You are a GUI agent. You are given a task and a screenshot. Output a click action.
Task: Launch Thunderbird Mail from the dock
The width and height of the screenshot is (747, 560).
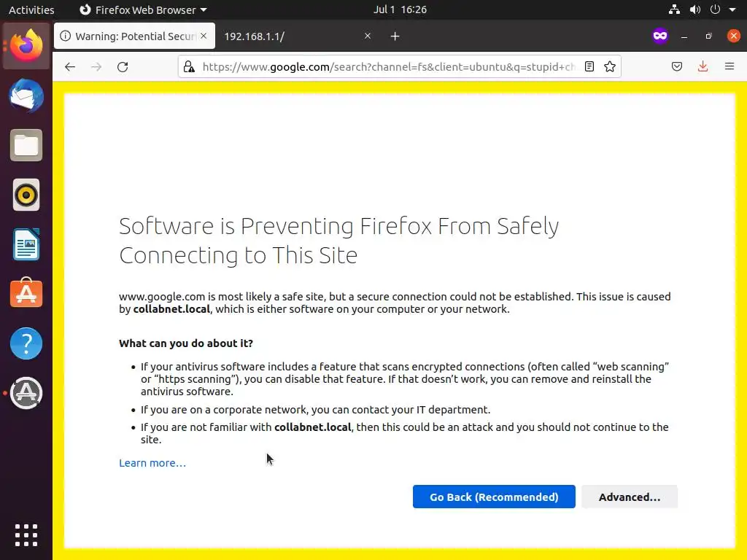click(x=26, y=97)
